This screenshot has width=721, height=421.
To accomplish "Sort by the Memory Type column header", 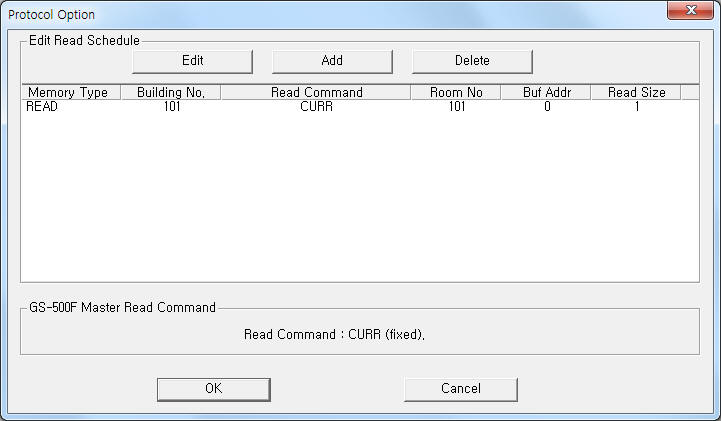I will [68, 92].
